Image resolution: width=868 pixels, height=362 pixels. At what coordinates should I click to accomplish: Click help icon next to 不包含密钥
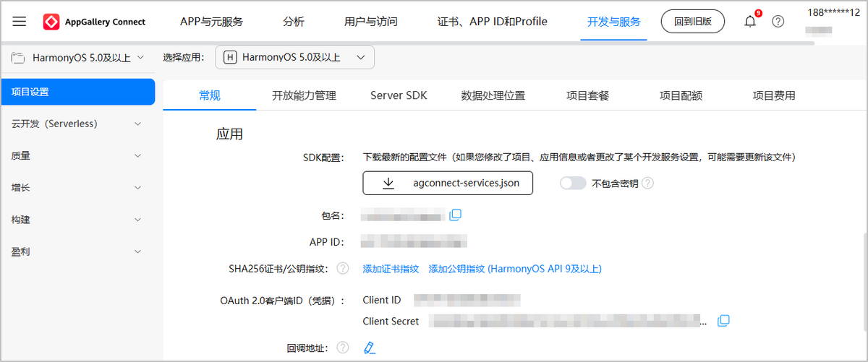point(647,184)
